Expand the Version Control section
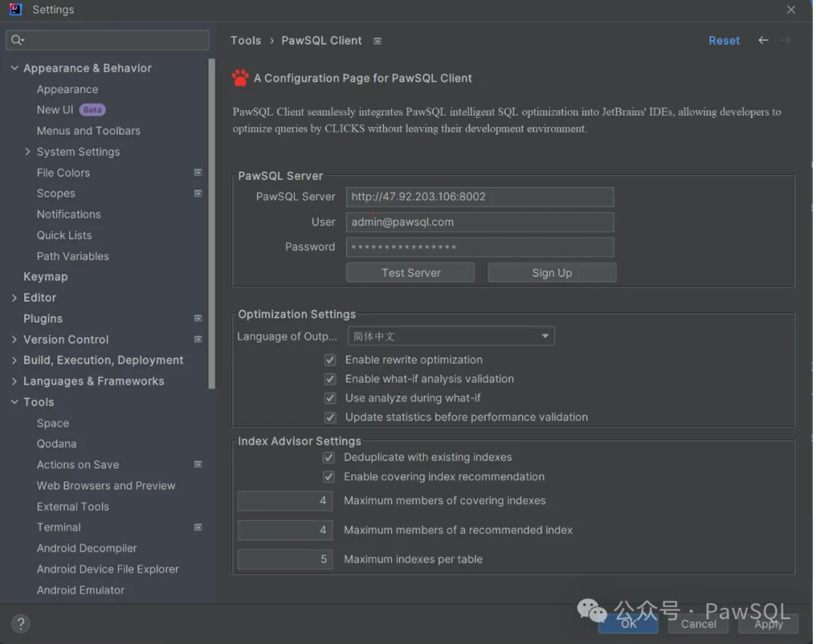816x644 pixels. point(14,339)
